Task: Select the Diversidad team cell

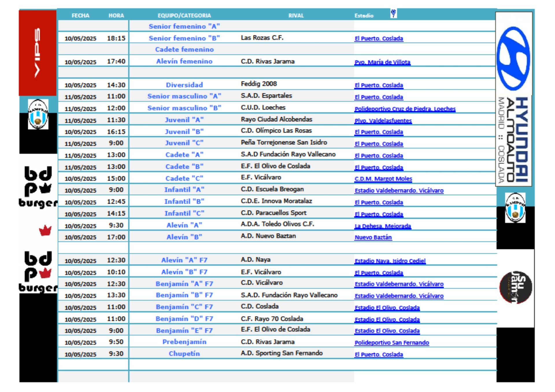Action: pos(184,85)
